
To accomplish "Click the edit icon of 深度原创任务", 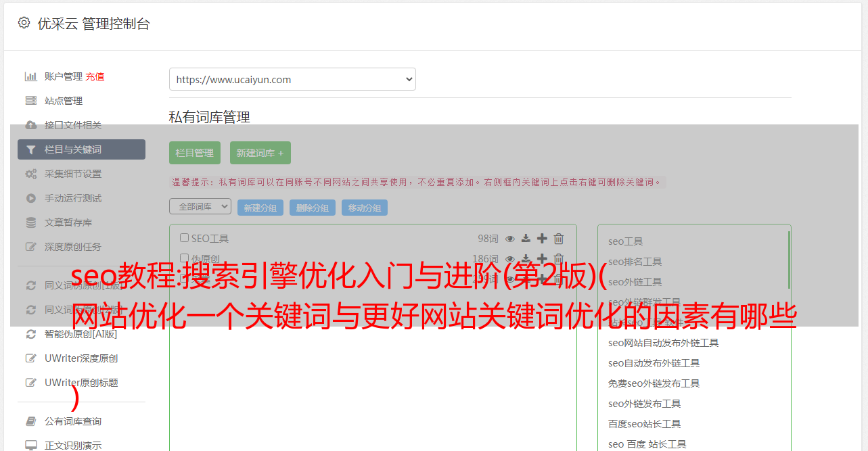I will [x=30, y=247].
